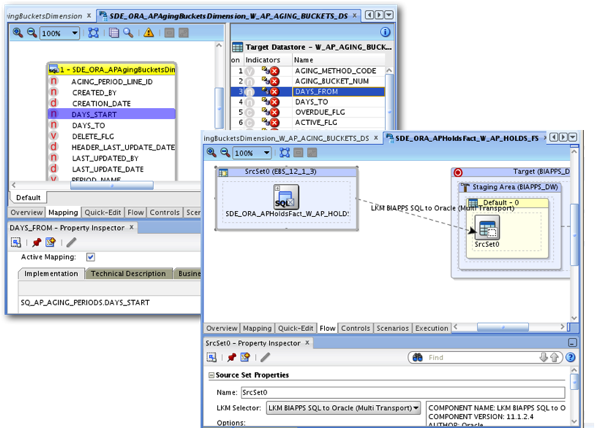Viewport: 600px width, 428px height.
Task: Click the SQ_AP_ACING_PERIODS.DAYS_START expression field
Action: click(x=109, y=302)
